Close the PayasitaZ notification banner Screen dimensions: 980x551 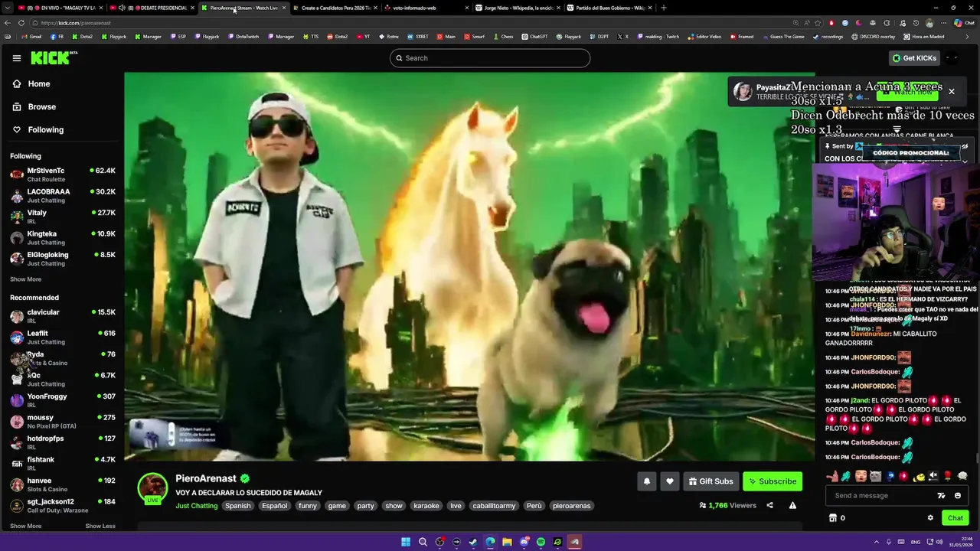tap(952, 91)
